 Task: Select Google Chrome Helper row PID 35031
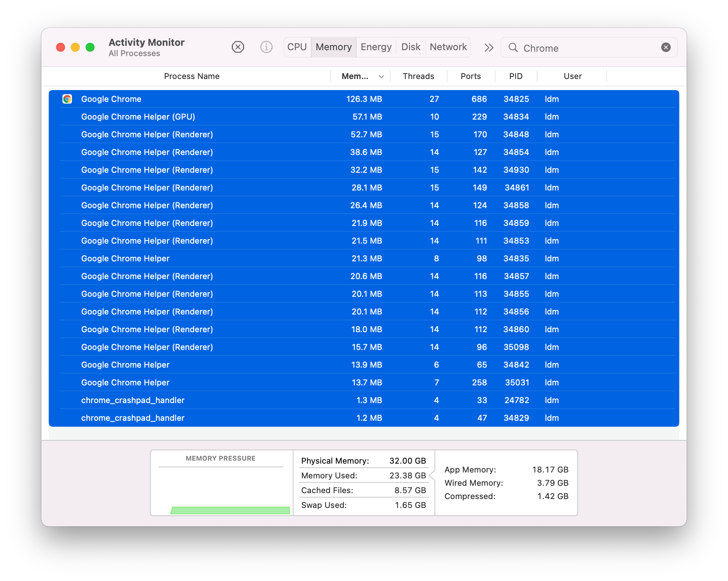tap(364, 382)
